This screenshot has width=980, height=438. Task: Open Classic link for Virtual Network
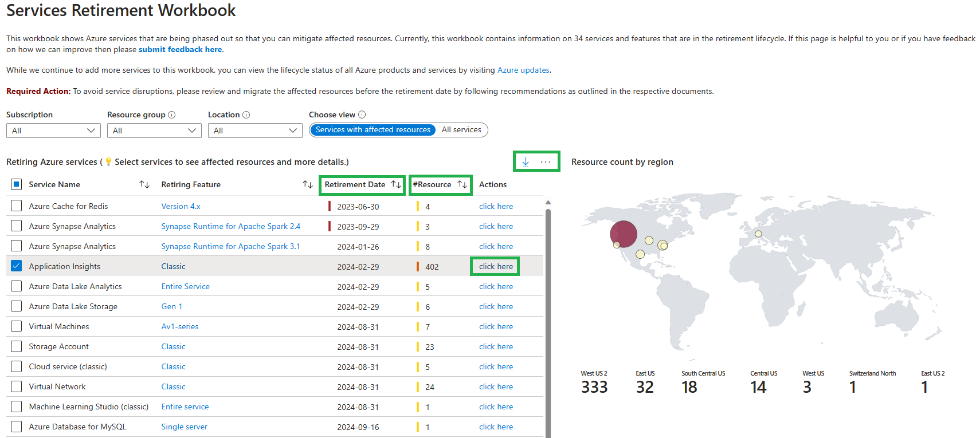pos(174,386)
